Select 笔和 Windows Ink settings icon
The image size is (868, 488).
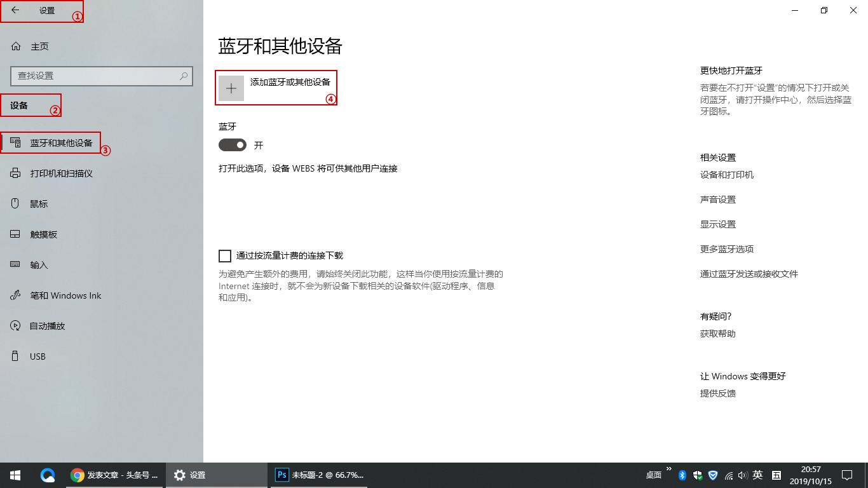pos(15,295)
